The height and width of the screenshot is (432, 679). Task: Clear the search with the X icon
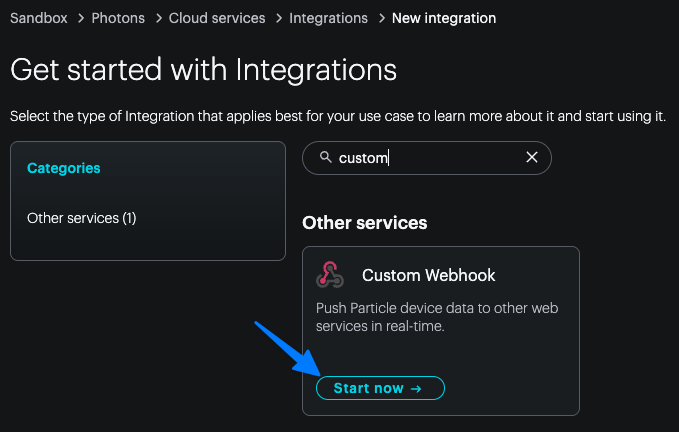click(x=532, y=157)
